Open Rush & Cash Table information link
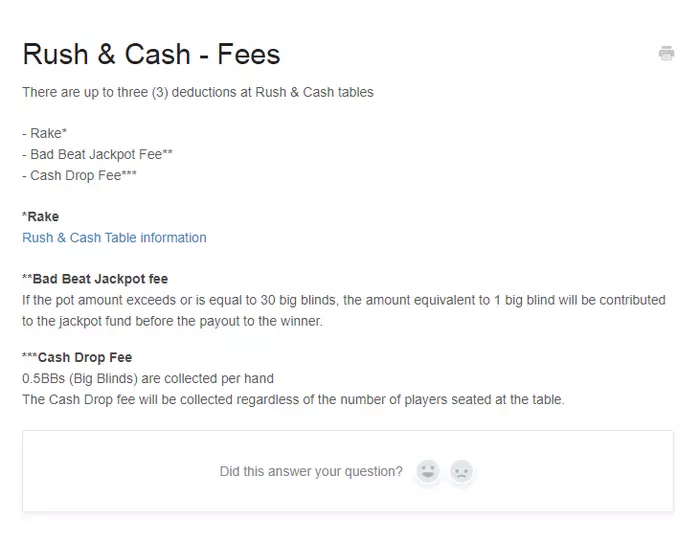 [114, 238]
